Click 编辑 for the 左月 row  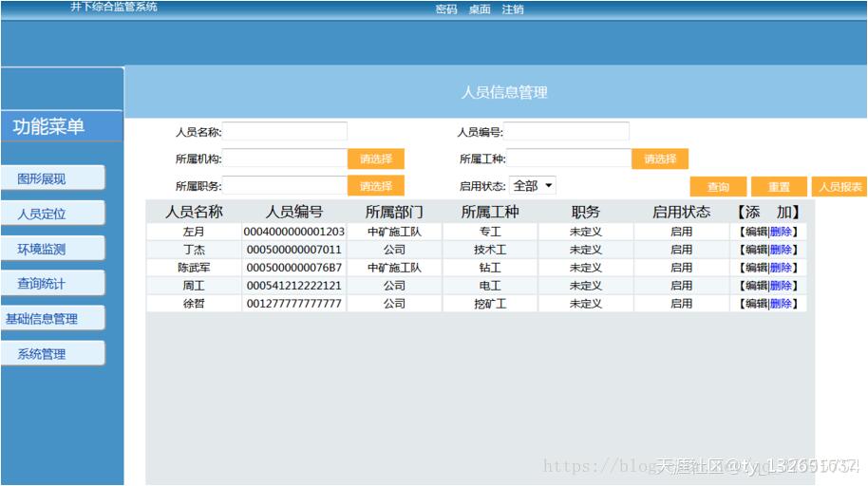pyautogui.click(x=756, y=232)
